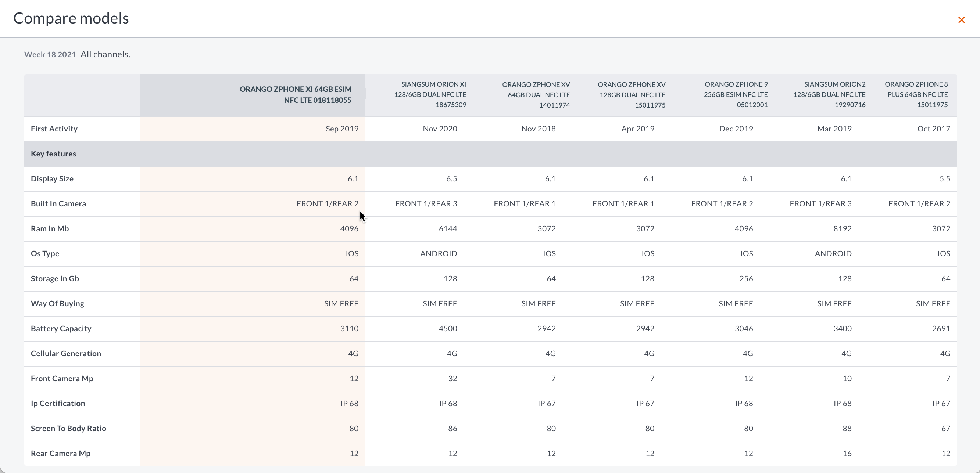
Task: Select the First Activity row label
Action: 54,129
